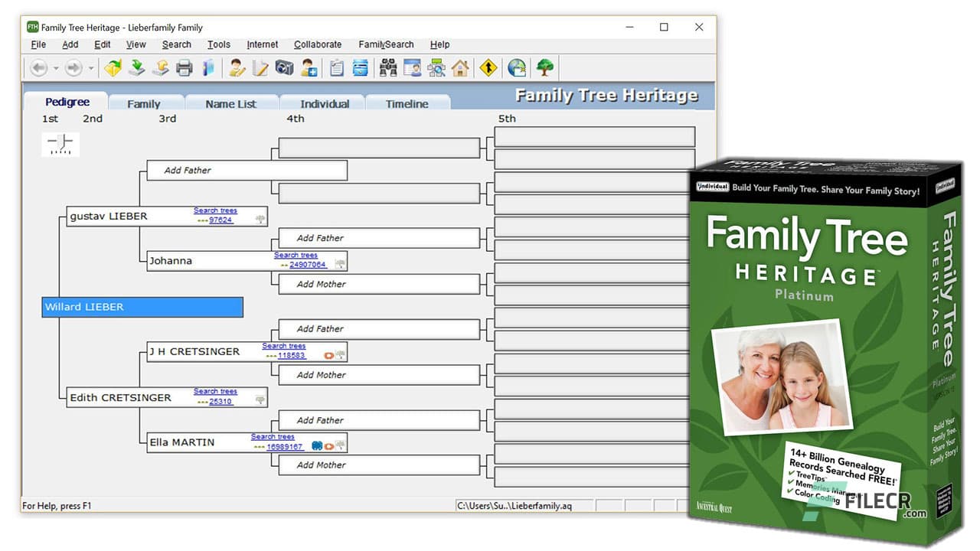Select the binoculars search icon
The width and height of the screenshot is (980, 551).
(x=387, y=68)
